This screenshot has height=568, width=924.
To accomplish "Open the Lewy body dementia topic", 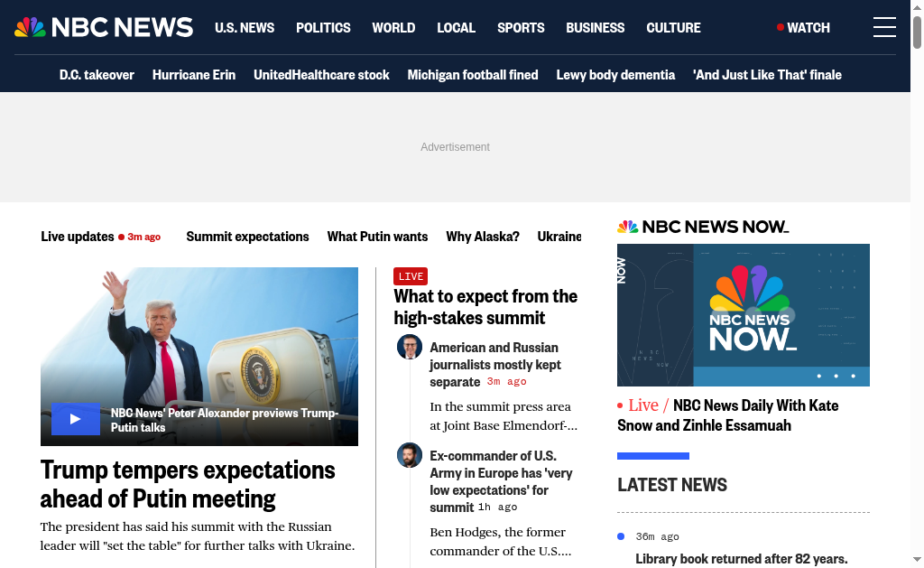I will pyautogui.click(x=615, y=75).
